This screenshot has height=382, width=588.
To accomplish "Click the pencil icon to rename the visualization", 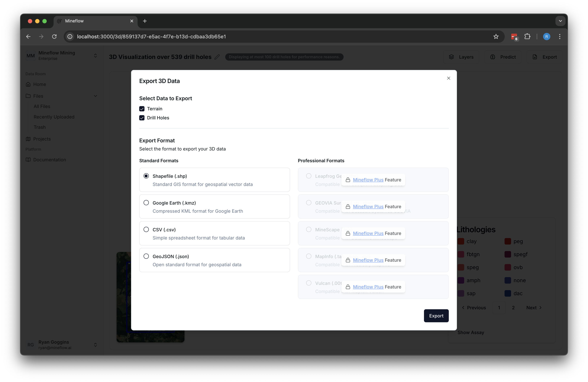I will [217, 57].
